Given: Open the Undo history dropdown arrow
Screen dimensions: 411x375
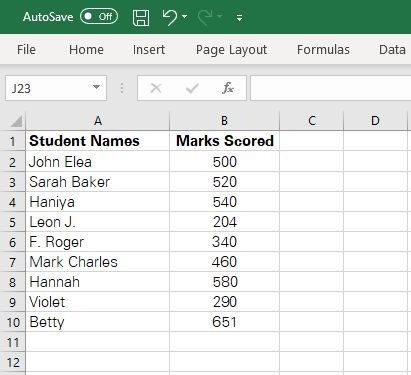Looking at the screenshot, I should click(185, 16).
